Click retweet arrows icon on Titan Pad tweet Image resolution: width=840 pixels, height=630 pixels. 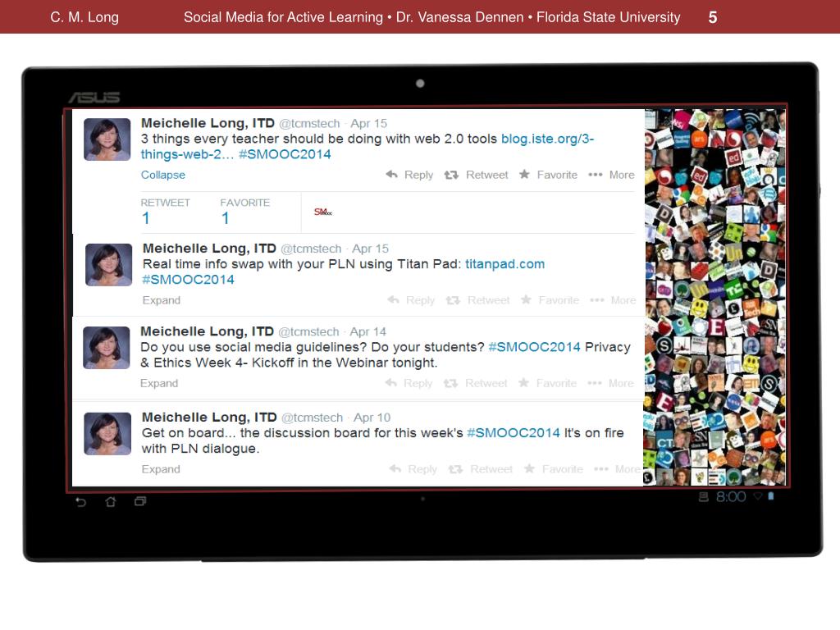[x=453, y=300]
